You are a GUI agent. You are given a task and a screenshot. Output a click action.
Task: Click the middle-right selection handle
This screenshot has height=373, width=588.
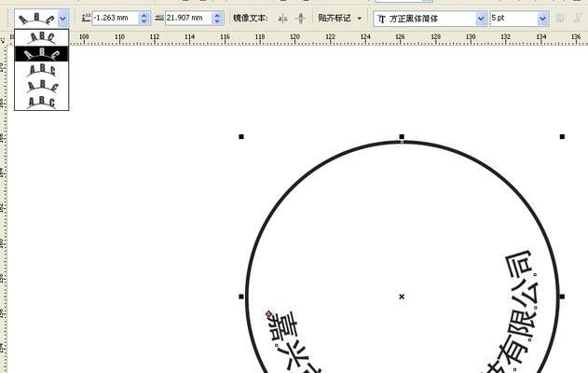[562, 297]
